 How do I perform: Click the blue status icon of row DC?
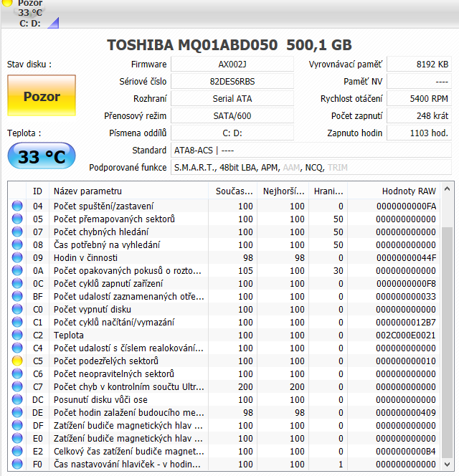17,399
